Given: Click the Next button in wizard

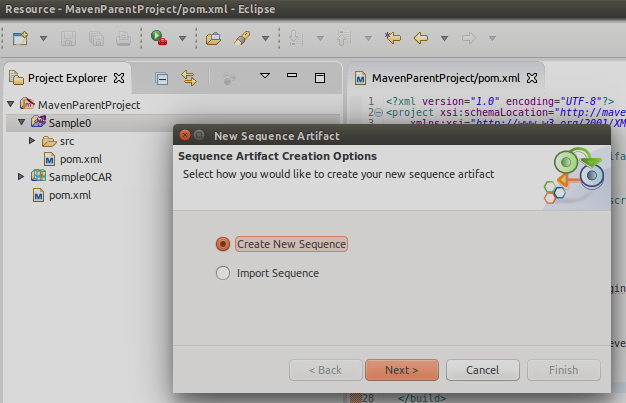Looking at the screenshot, I should click(x=401, y=370).
